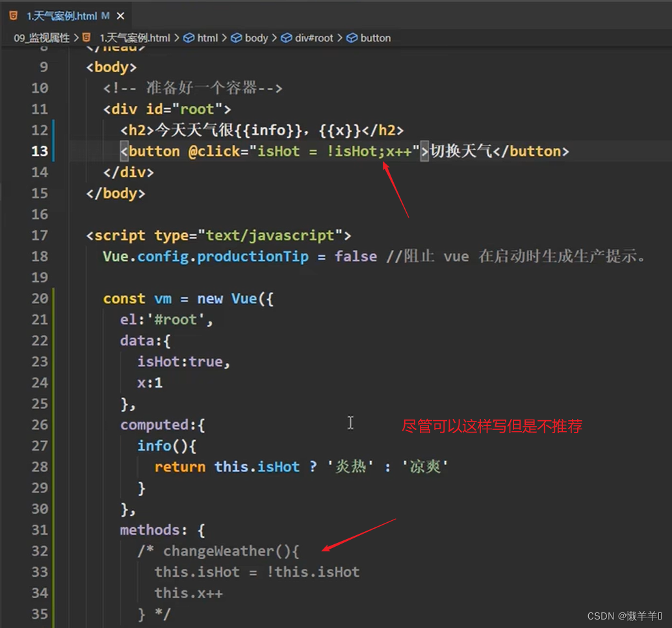Click this.isHot = !this.isHot on line 33

click(257, 572)
